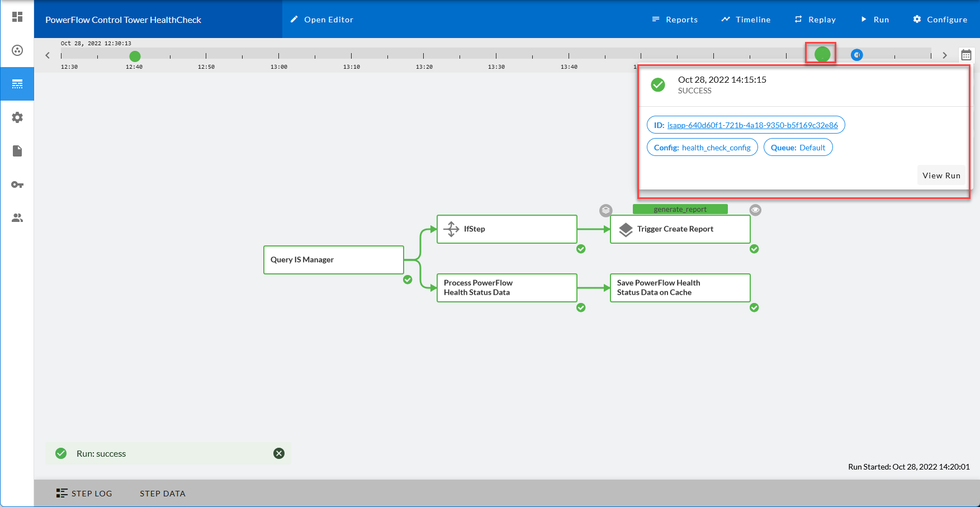Viewport: 980px width, 507px height.
Task: Select the green run marker near 12:40
Action: (x=135, y=56)
